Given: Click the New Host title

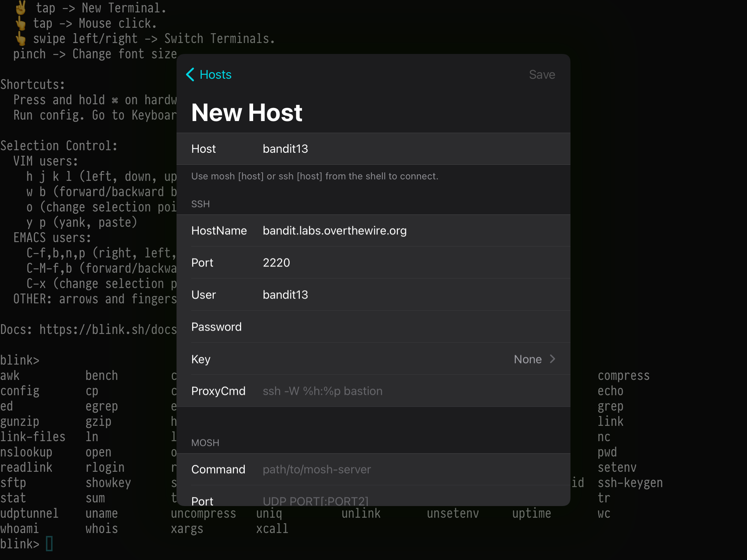Looking at the screenshot, I should pyautogui.click(x=247, y=112).
